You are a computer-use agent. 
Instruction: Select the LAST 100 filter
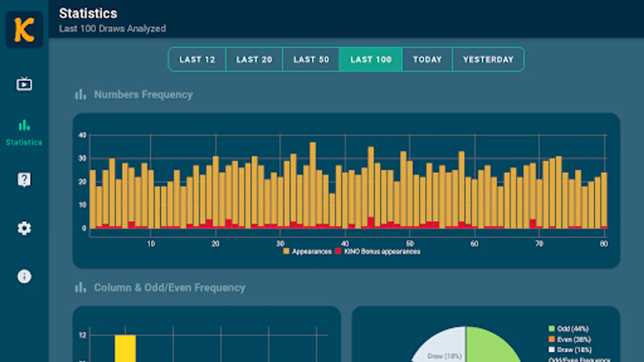tap(371, 60)
